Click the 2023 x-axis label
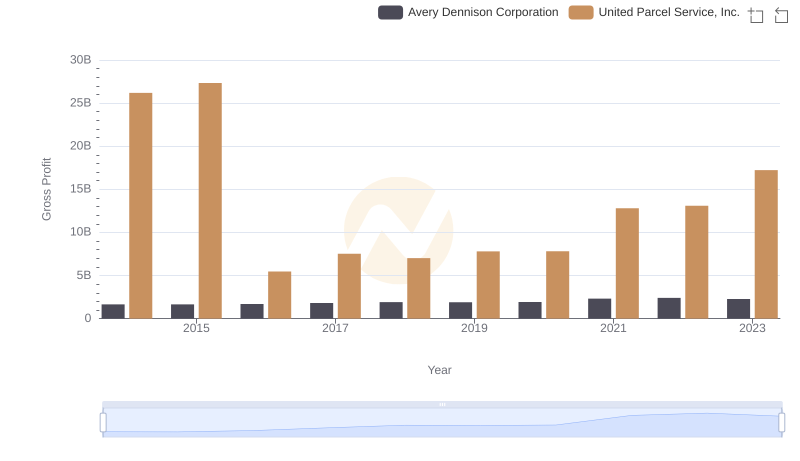Viewport: 800px width, 461px height. [752, 328]
